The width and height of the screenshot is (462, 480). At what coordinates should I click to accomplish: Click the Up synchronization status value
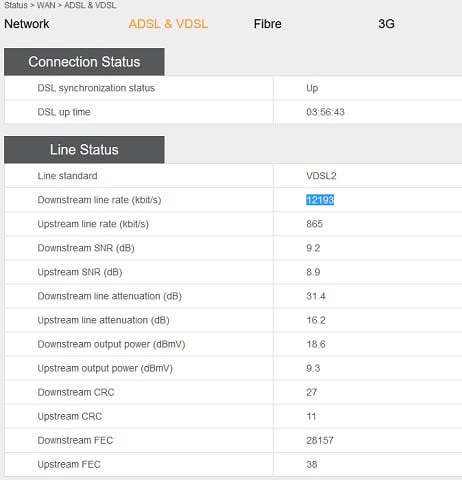312,88
